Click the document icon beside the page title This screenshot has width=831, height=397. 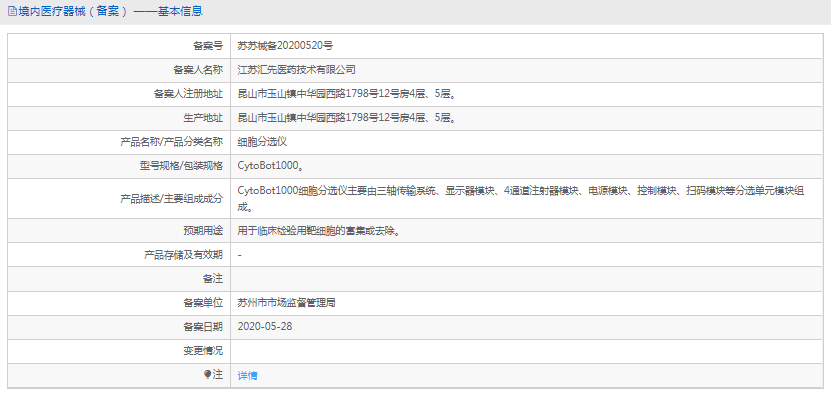tap(12, 11)
